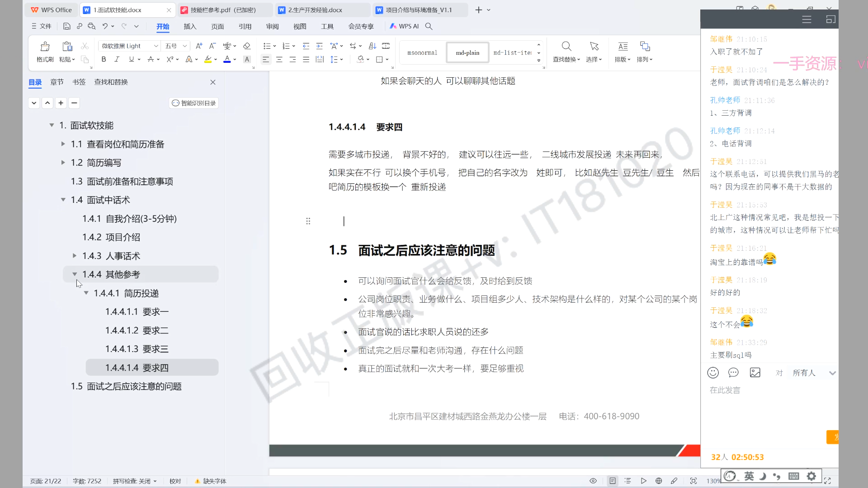Apply the msonormal style
This screenshot has width=868, height=488.
422,53
